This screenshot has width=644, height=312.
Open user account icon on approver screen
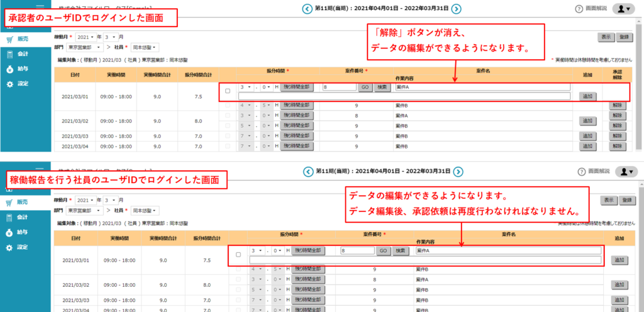click(x=625, y=9)
